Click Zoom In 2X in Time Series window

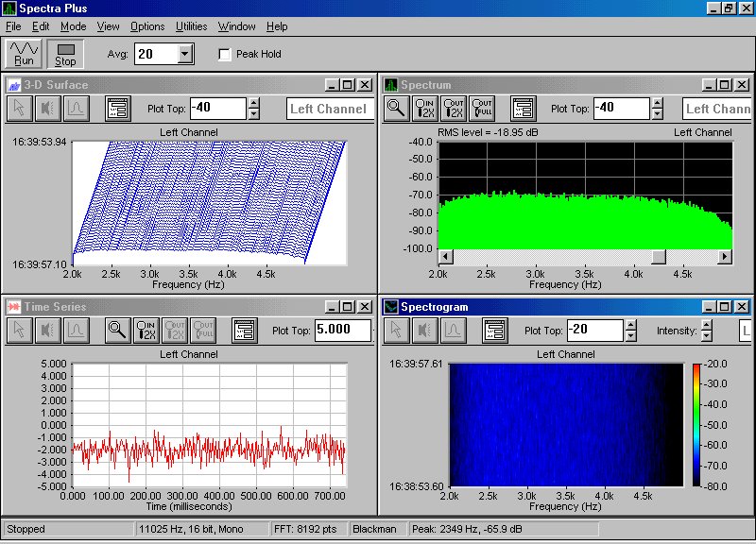146,330
